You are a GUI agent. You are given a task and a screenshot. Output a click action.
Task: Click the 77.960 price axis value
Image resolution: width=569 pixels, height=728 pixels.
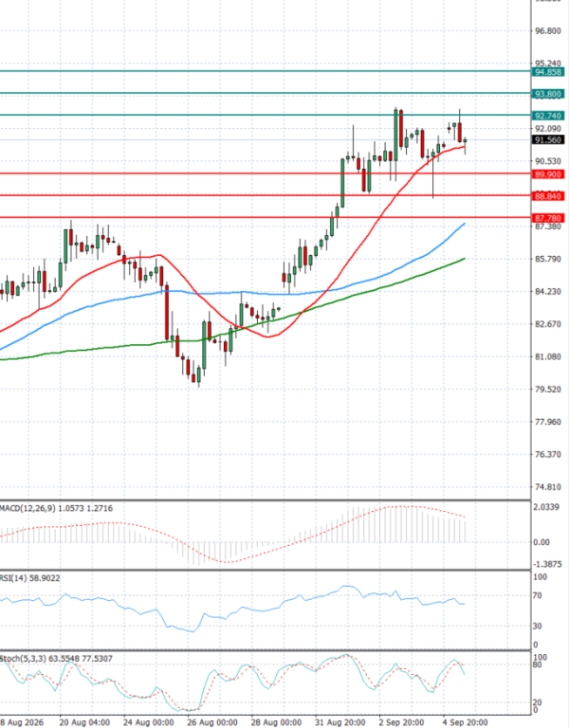tap(548, 422)
